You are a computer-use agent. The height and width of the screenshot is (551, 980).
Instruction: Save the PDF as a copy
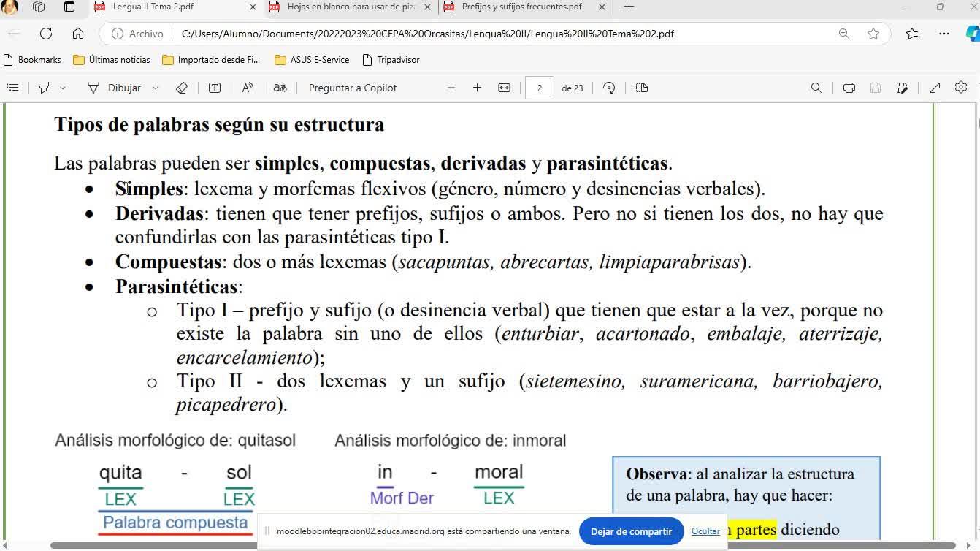902,88
